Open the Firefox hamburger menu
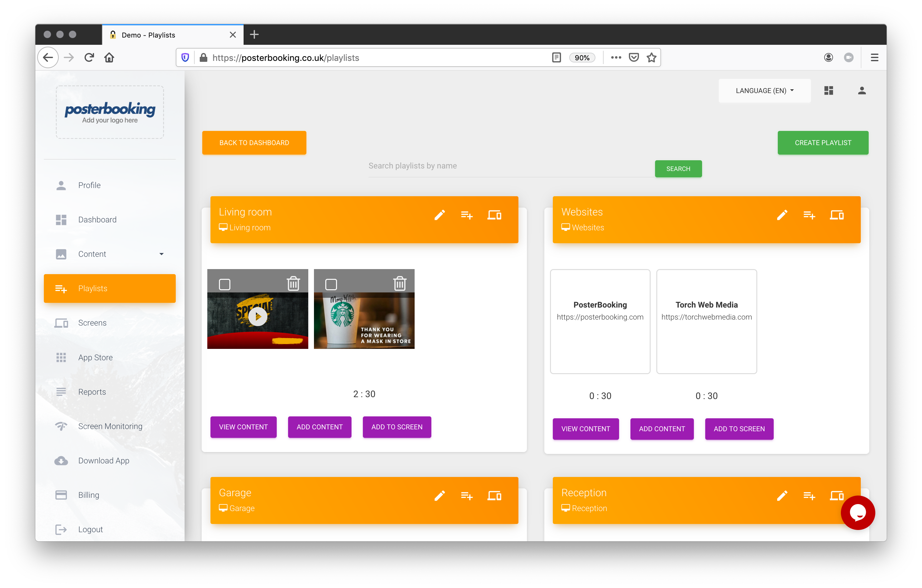Screen dimensions: 922x588 [874, 57]
